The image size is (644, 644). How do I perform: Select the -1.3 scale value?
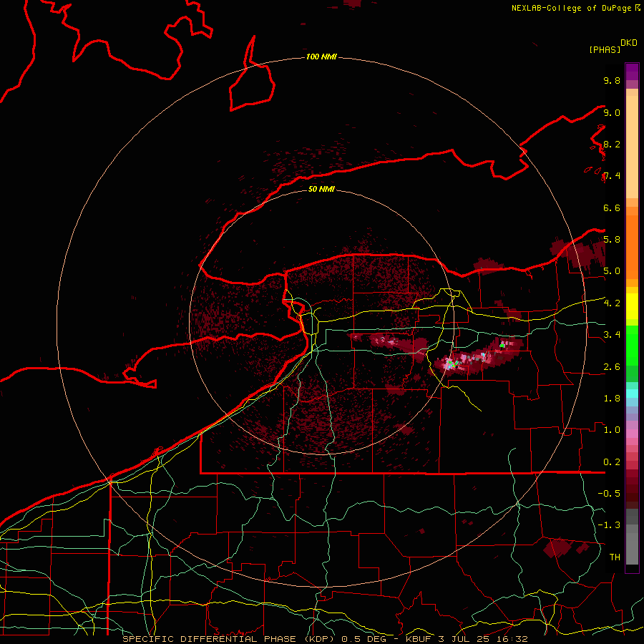coord(609,525)
